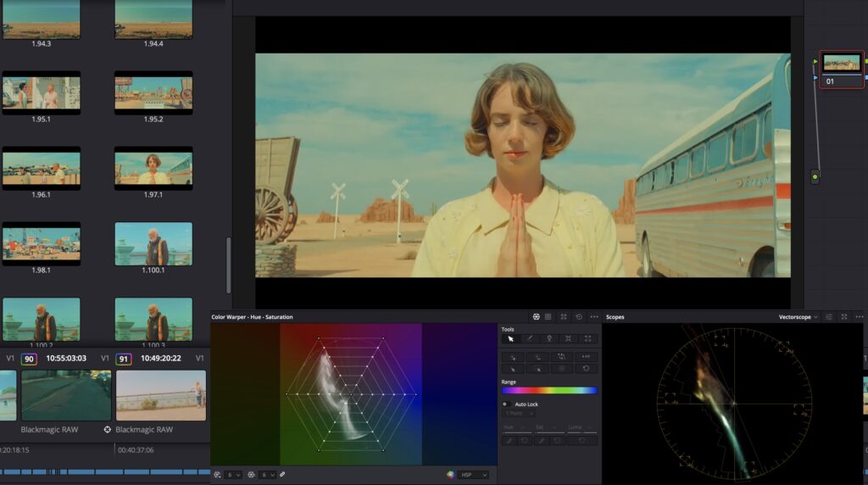Click the reset arrow button in Tools grid
The width and height of the screenshot is (868, 485).
click(586, 368)
